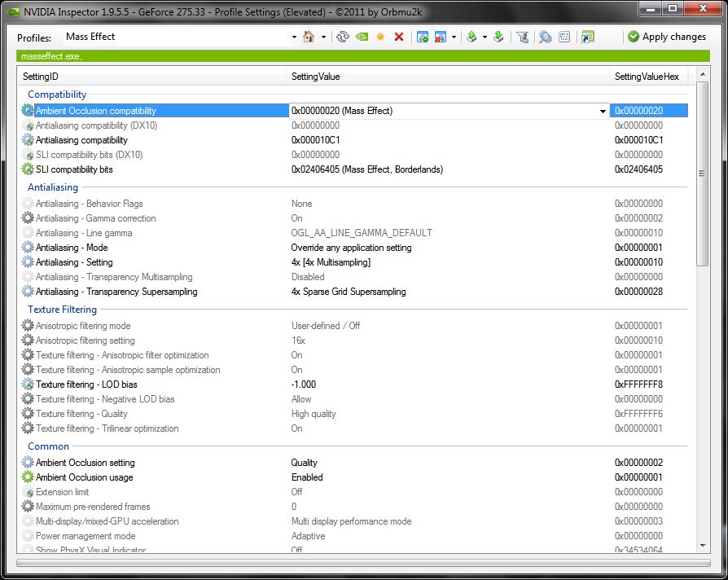The height and width of the screenshot is (580, 728).
Task: Click the create application shortcut icon
Action: 588,37
